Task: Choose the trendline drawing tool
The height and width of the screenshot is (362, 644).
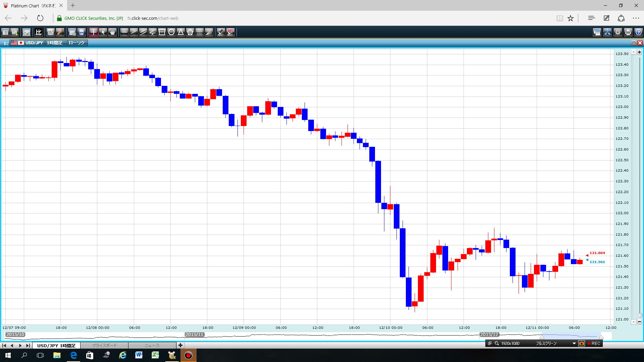Action: (x=134, y=32)
